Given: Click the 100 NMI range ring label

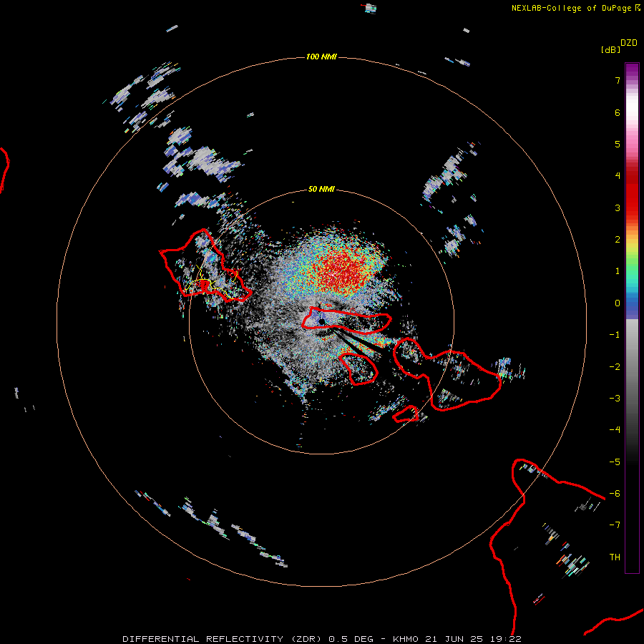Looking at the screenshot, I should pyautogui.click(x=321, y=57).
